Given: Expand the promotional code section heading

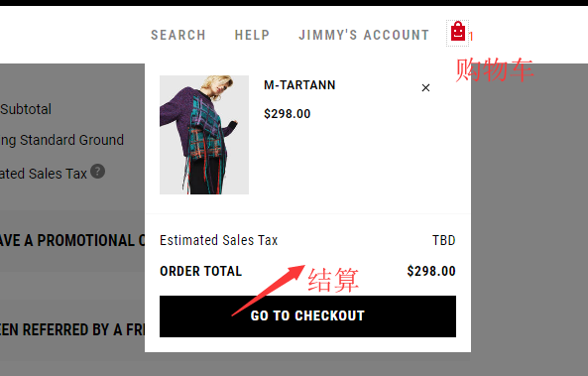Looking at the screenshot, I should tap(72, 240).
